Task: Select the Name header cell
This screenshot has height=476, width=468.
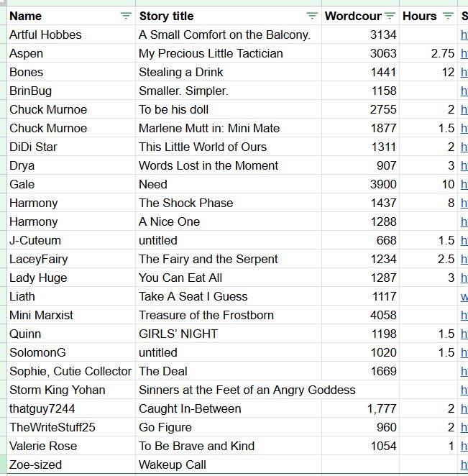Action: point(71,16)
